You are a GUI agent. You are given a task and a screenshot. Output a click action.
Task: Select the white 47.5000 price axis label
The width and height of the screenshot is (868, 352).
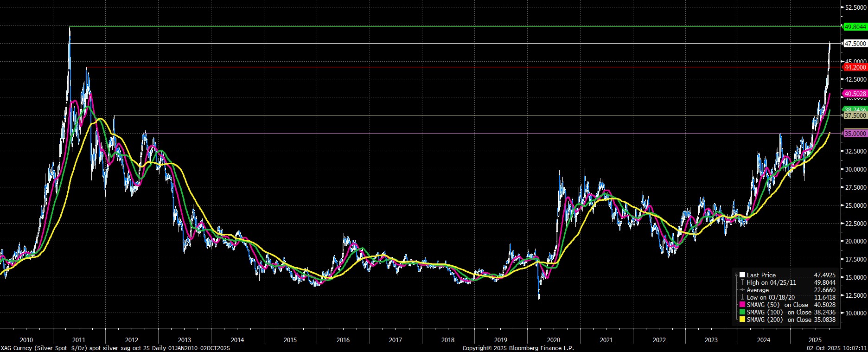pos(855,44)
